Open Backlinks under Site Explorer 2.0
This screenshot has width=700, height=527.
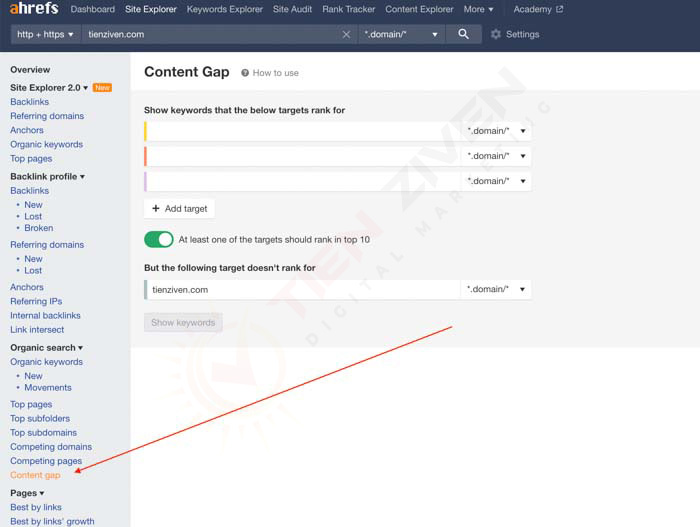tap(29, 102)
